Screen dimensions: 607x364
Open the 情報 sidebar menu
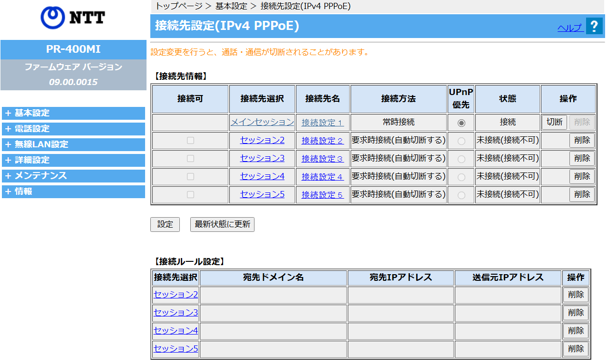(x=73, y=192)
